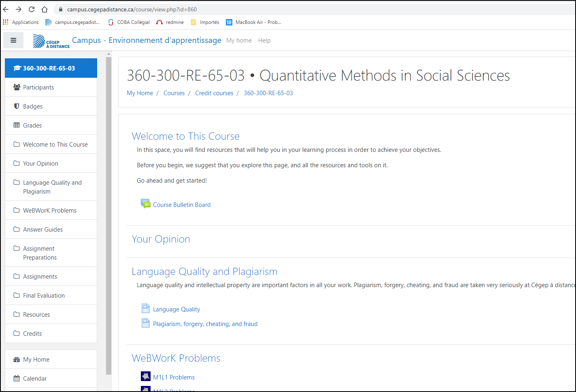
Task: Click the sidebar vertical scrollbar
Action: 108,215
